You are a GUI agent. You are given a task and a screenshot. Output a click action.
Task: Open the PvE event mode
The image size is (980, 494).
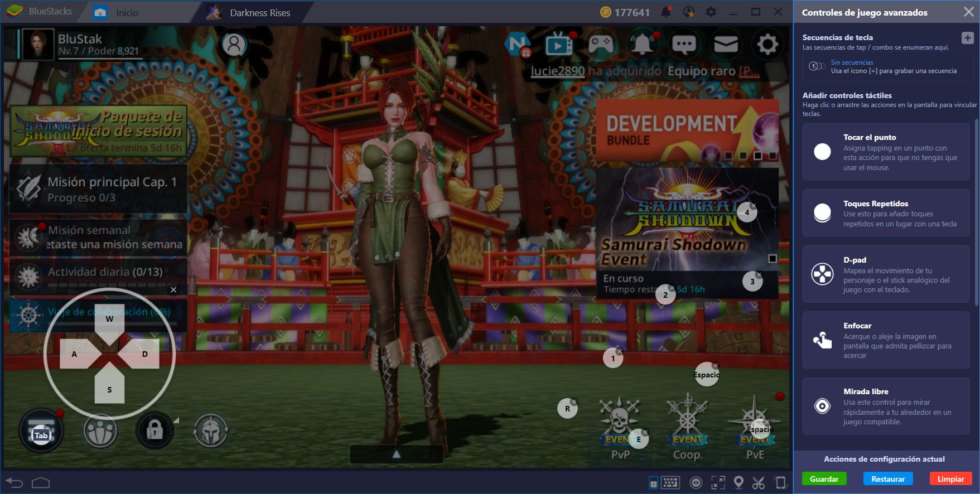coord(755,429)
